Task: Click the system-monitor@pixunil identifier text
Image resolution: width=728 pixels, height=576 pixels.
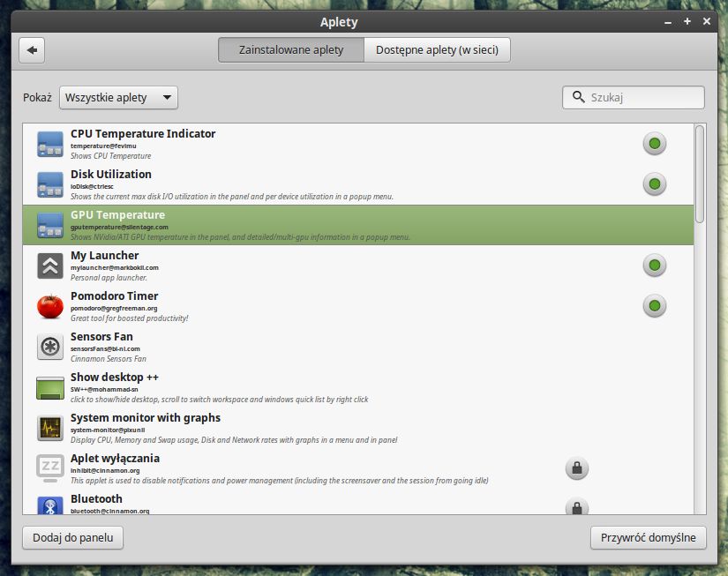Action: 108,430
